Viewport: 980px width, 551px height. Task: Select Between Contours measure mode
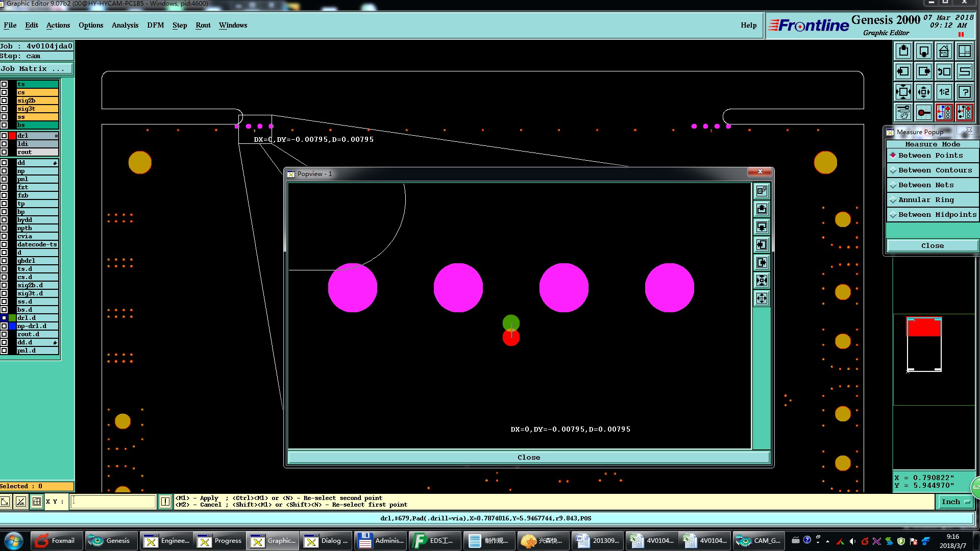[933, 170]
